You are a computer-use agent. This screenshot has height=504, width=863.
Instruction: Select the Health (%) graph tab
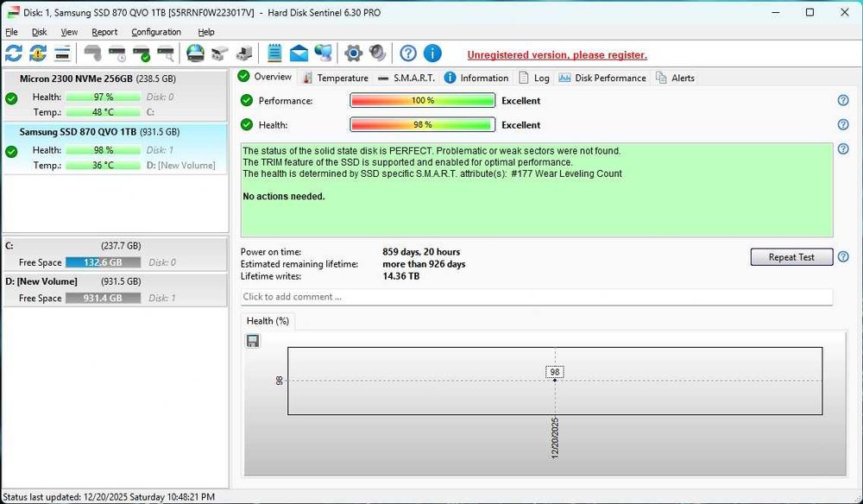click(268, 321)
